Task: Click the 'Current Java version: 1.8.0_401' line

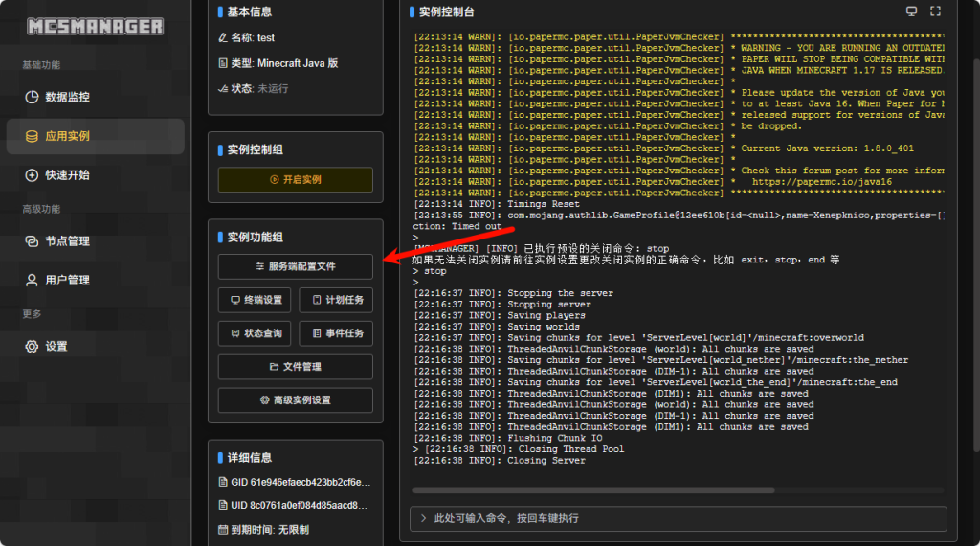Action: [x=827, y=148]
